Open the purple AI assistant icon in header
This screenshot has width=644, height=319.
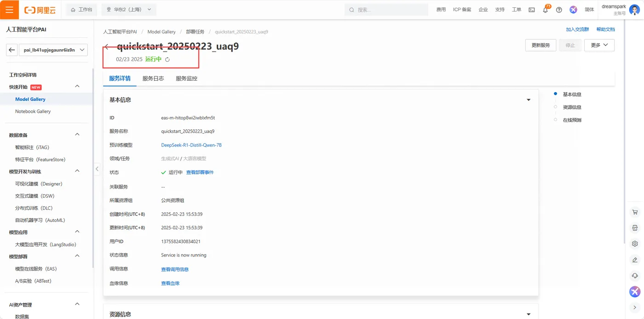click(573, 10)
